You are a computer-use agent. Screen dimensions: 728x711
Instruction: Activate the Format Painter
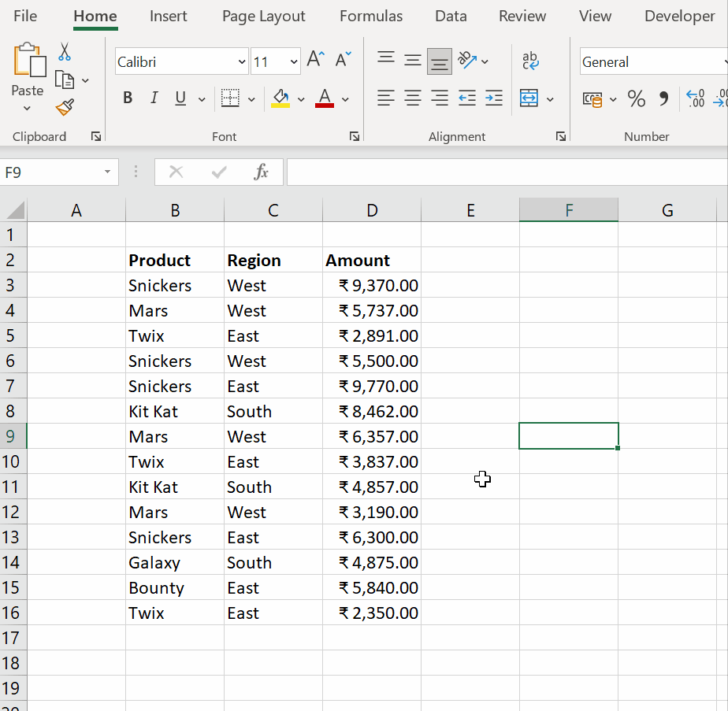pos(65,108)
